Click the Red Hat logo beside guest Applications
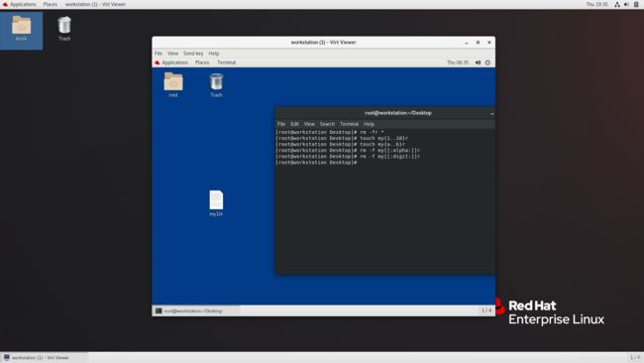Screen dimensions: 644x363 tap(157, 62)
